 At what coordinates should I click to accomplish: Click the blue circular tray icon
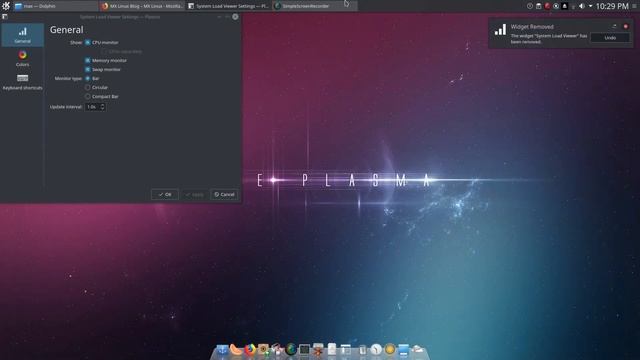556,6
